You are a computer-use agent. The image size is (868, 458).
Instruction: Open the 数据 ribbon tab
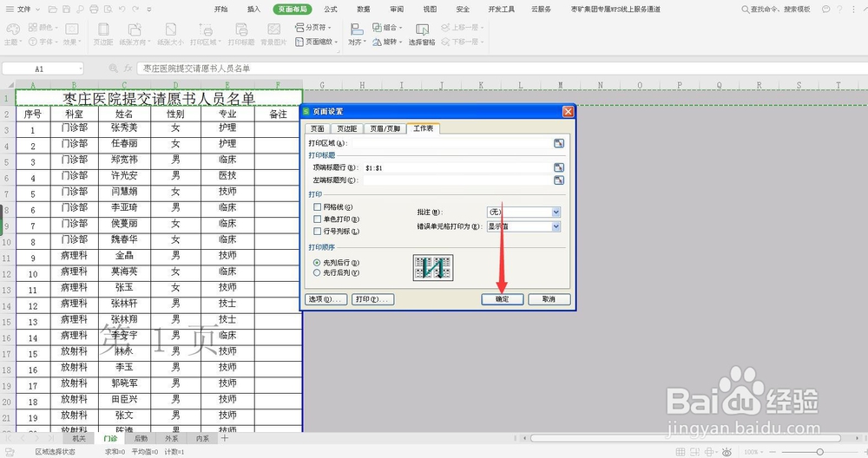[x=363, y=10]
